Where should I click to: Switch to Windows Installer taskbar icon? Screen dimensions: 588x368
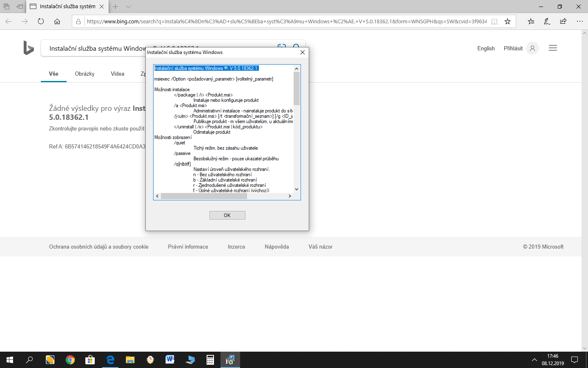[x=230, y=360]
